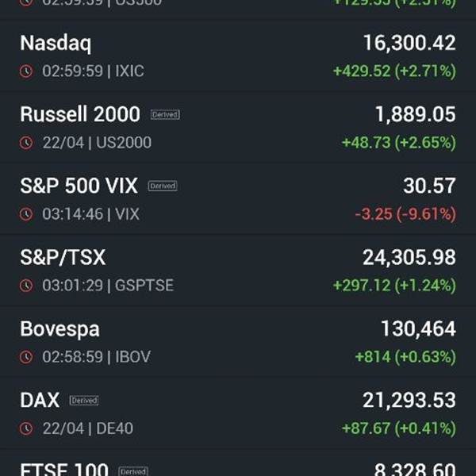Click the clock icon in Russell 2000 row
This screenshot has width=476, height=476.
click(x=26, y=143)
